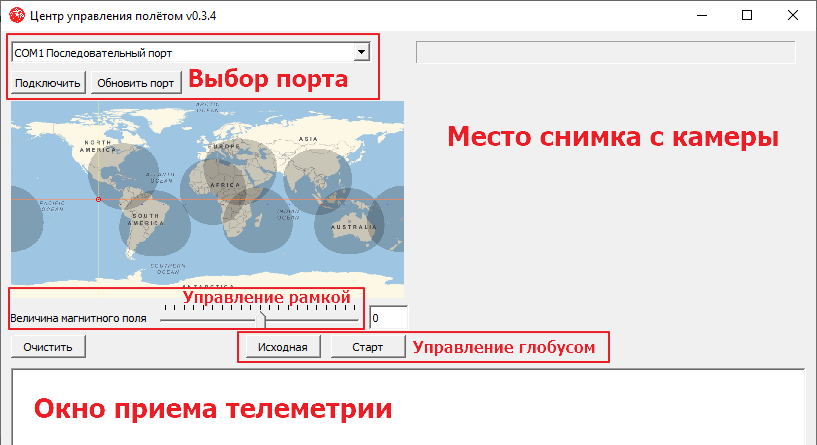Click inside the telemetry reception text area
The image size is (817, 445).
(x=408, y=408)
